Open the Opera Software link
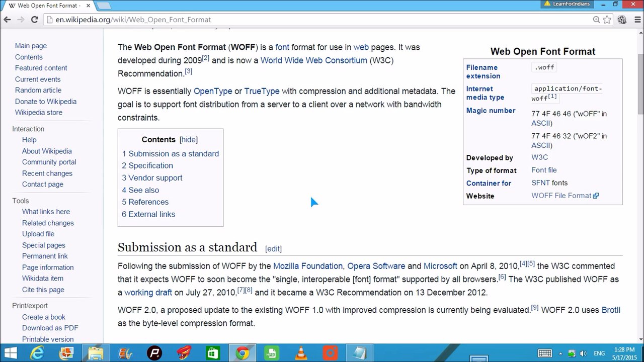This screenshot has height=362, width=644. (x=376, y=266)
